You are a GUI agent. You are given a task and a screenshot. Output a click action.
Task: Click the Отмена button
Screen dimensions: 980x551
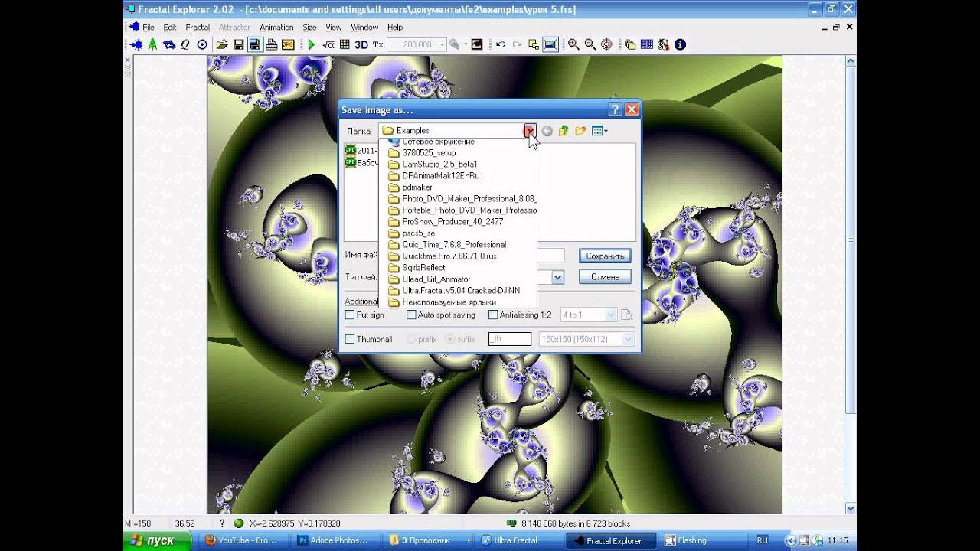coord(605,276)
